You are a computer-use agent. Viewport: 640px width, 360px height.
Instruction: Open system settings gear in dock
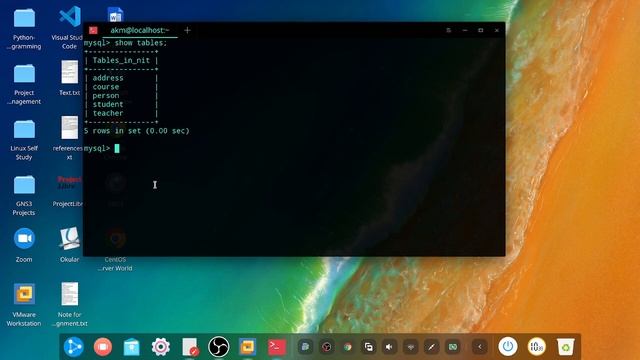coord(161,347)
